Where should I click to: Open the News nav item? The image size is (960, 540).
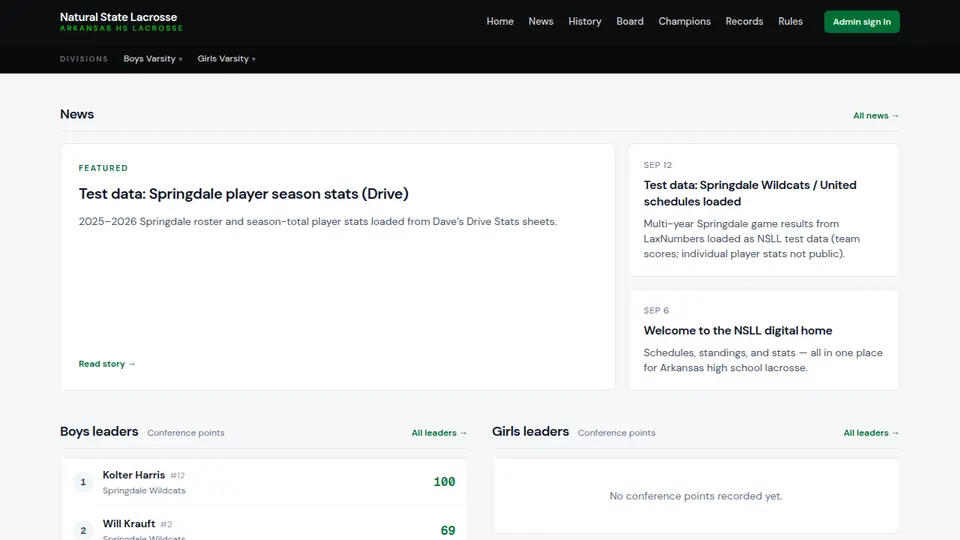(541, 21)
